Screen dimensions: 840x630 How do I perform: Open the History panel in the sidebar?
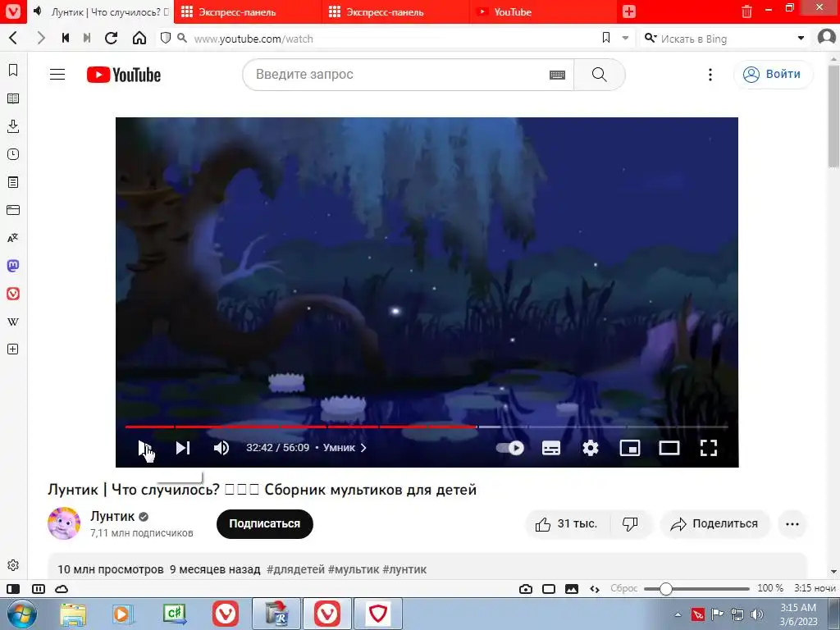click(13, 154)
